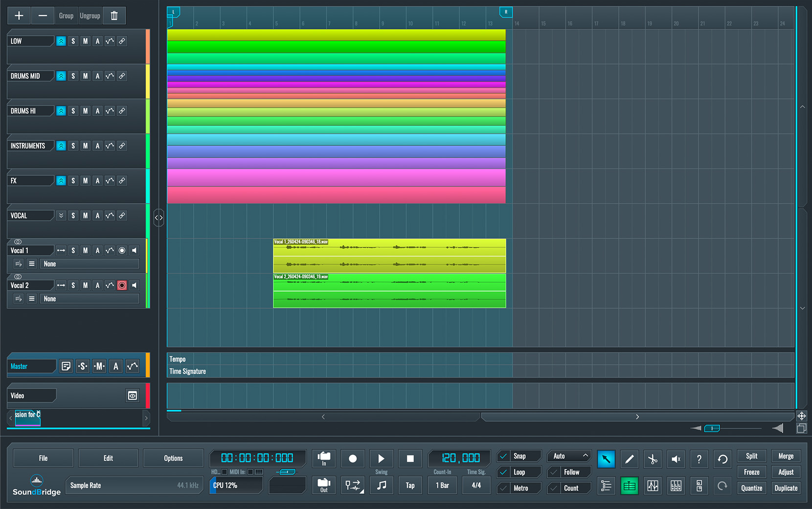Click the Record transport button
Image resolution: width=812 pixels, height=509 pixels.
coord(353,459)
